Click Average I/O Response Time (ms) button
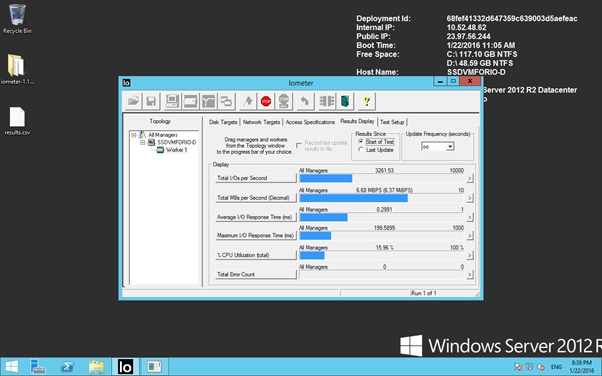 tap(256, 217)
